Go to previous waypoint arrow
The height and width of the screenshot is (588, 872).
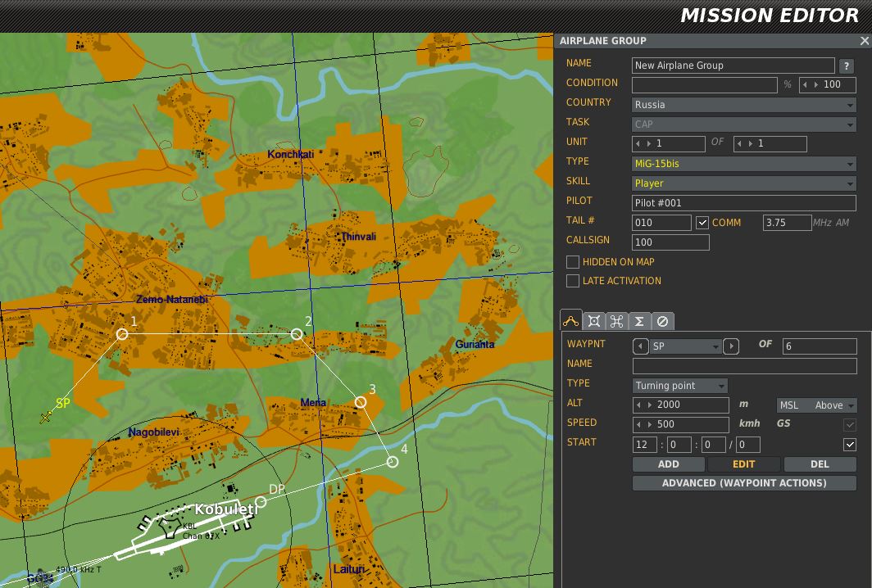pyautogui.click(x=640, y=346)
